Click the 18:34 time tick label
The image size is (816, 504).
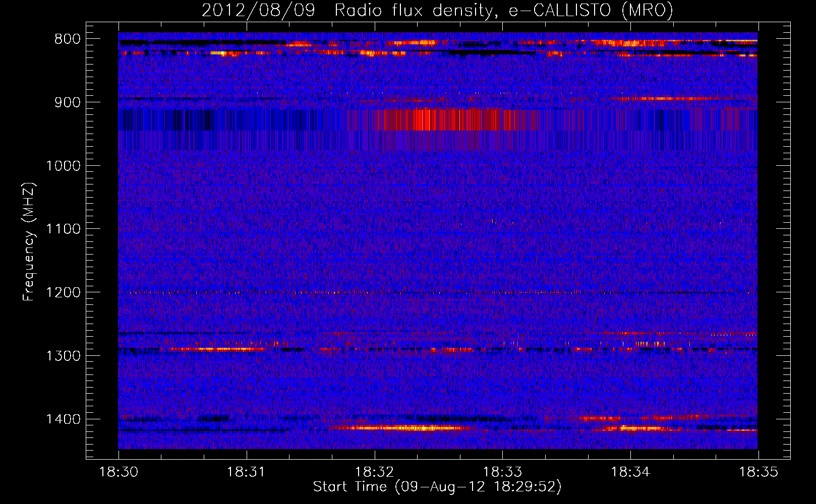[x=630, y=472]
